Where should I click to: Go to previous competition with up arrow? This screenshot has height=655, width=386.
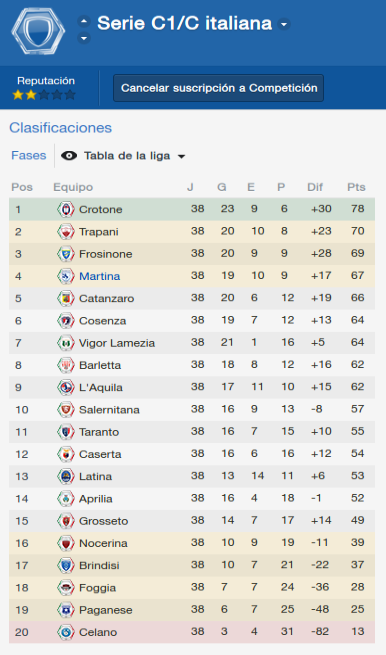84,21
